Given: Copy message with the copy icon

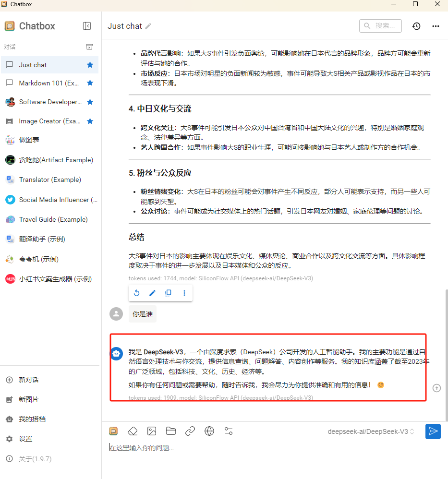Looking at the screenshot, I should pyautogui.click(x=168, y=293).
